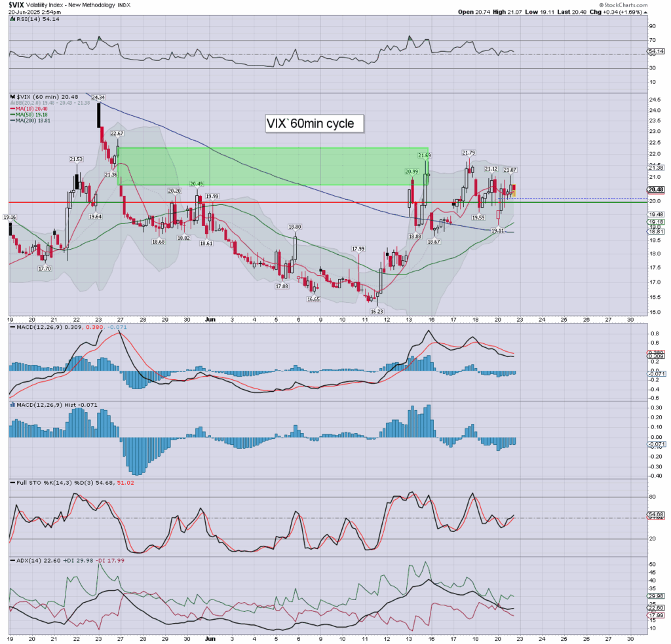Click the RSI(14) indicator legend icon
Viewport: 671px width, 644px height.
(12, 20)
